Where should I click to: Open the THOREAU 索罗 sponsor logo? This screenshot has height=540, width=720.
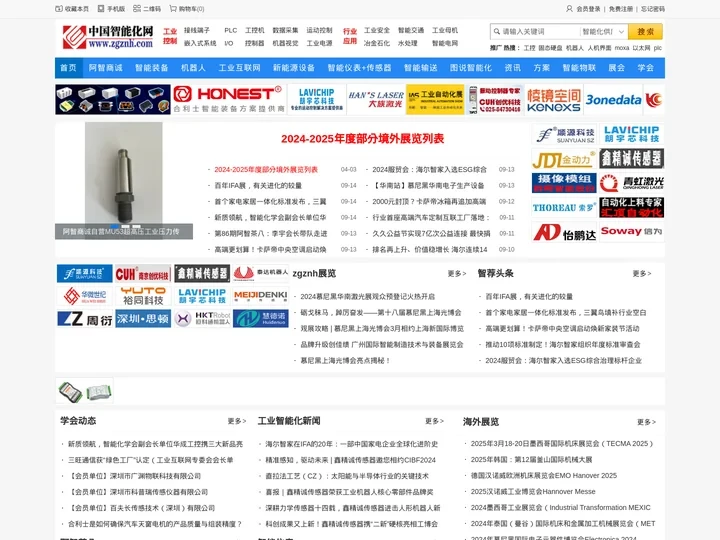pyautogui.click(x=564, y=208)
